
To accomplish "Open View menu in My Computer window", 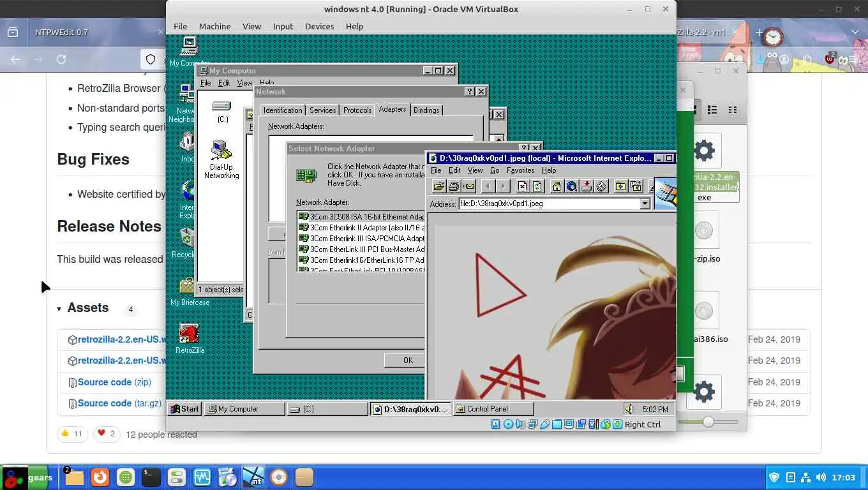I will [x=244, y=83].
